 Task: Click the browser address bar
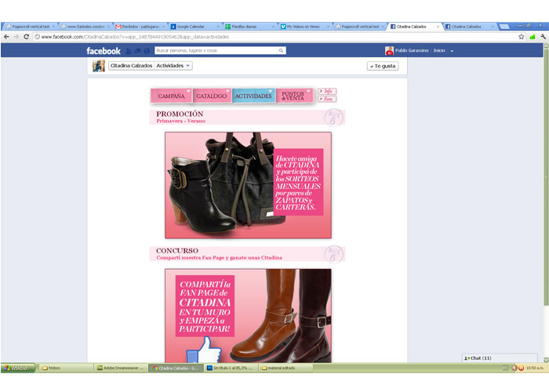[274, 37]
